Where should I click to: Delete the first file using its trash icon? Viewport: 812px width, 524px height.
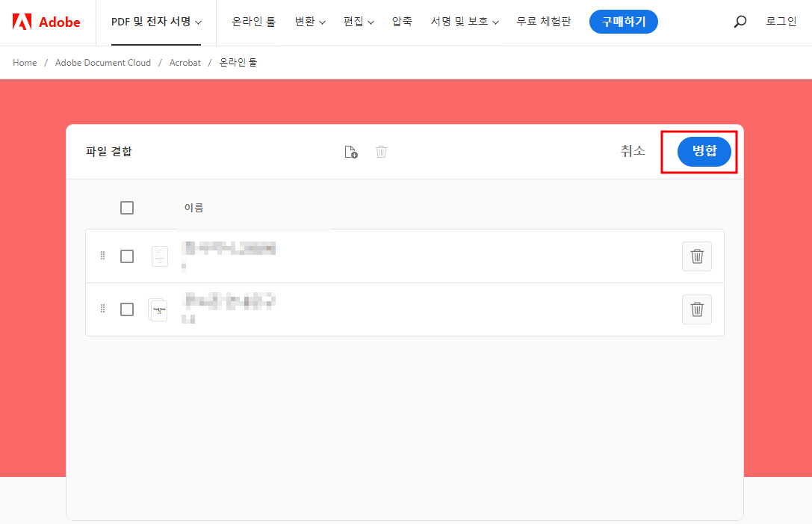(x=696, y=256)
